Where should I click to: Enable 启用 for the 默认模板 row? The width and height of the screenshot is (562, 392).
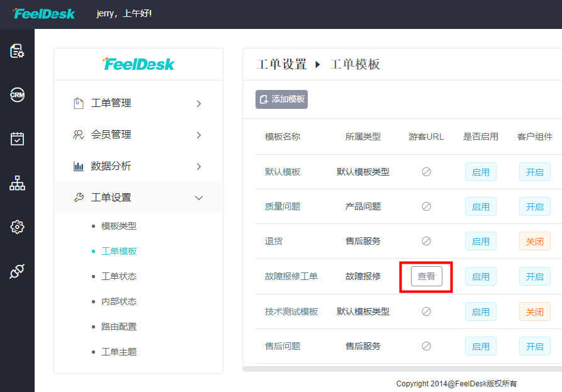(x=480, y=171)
